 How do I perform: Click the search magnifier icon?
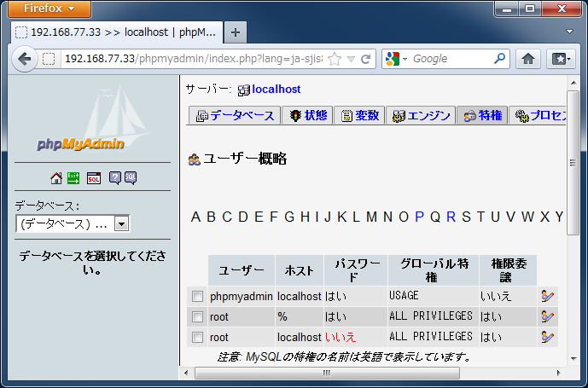coord(499,59)
